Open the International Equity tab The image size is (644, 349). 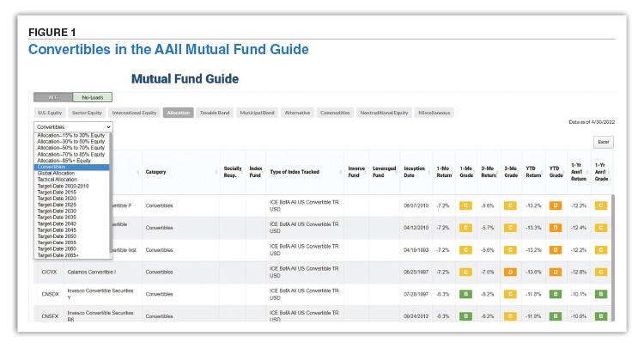point(134,113)
